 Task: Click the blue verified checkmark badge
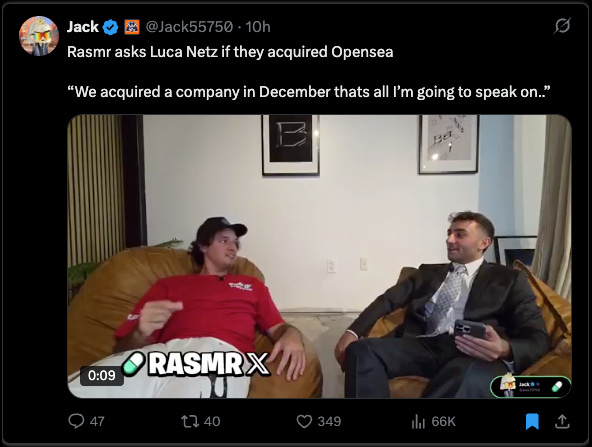click(110, 27)
